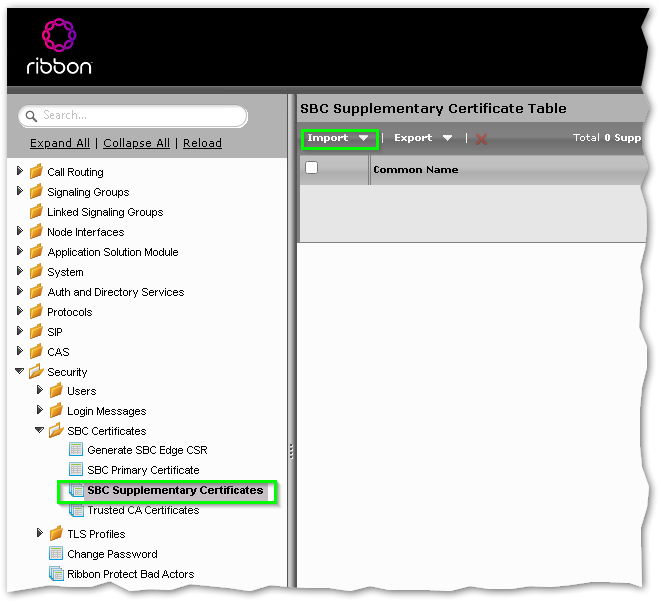
Task: Click the Signaling Groups folder icon
Action: point(36,191)
